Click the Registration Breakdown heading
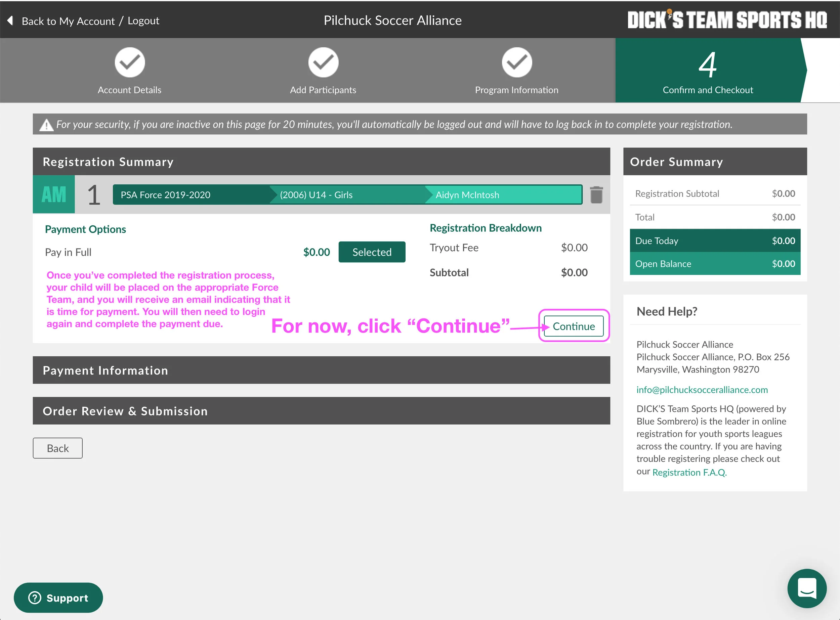Screen dimensions: 840x620 (486, 228)
